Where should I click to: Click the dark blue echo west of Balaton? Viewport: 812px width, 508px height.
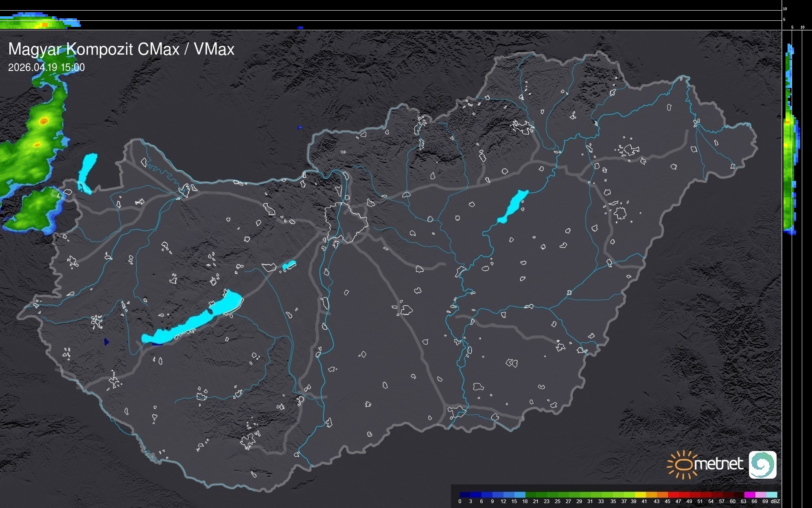point(107,341)
